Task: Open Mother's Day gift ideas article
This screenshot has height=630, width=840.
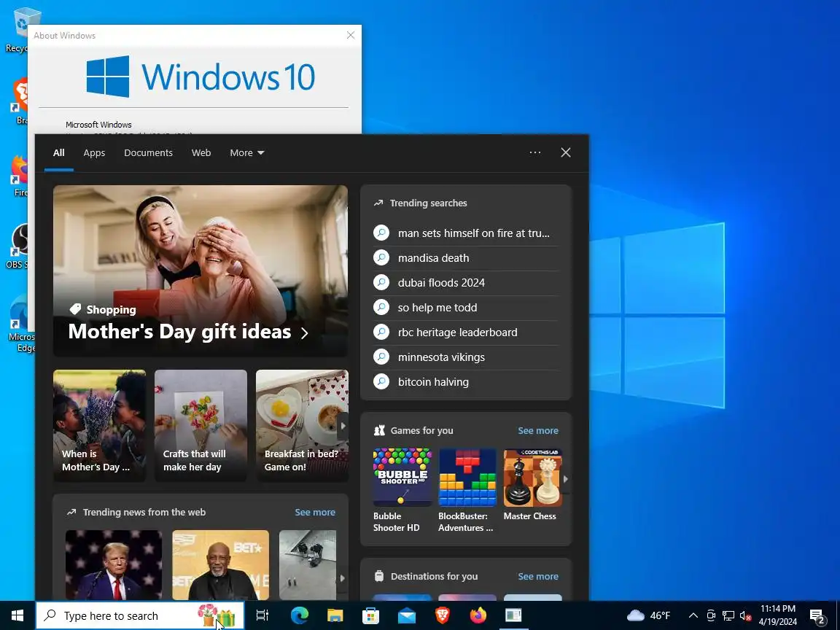Action: 201,271
